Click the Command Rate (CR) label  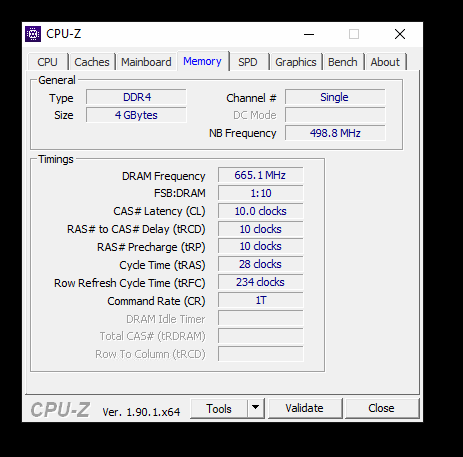(x=156, y=301)
